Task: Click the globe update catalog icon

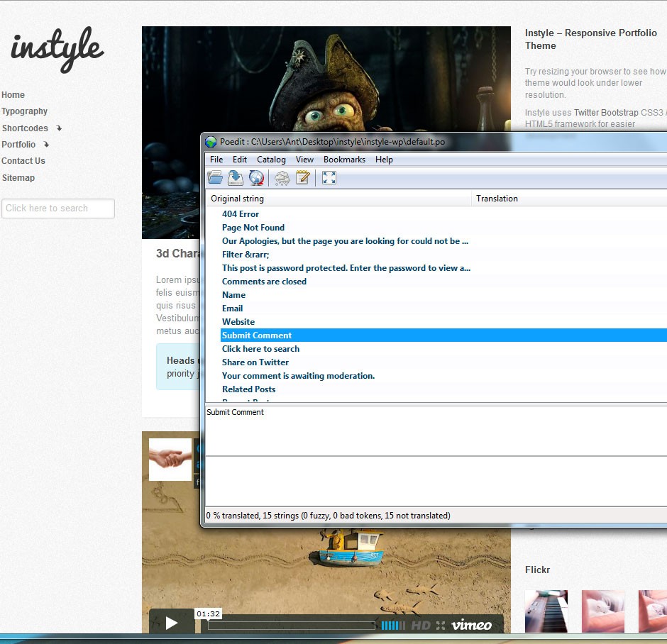Action: pos(256,178)
